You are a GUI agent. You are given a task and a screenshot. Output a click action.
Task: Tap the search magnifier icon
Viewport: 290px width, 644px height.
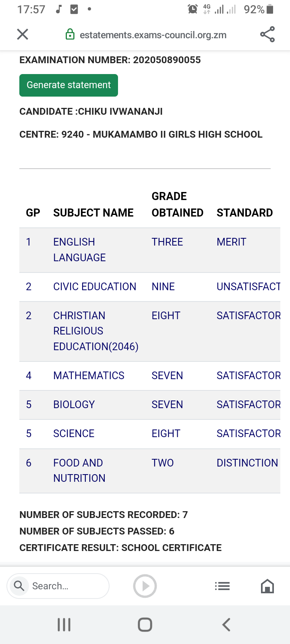pyautogui.click(x=19, y=586)
